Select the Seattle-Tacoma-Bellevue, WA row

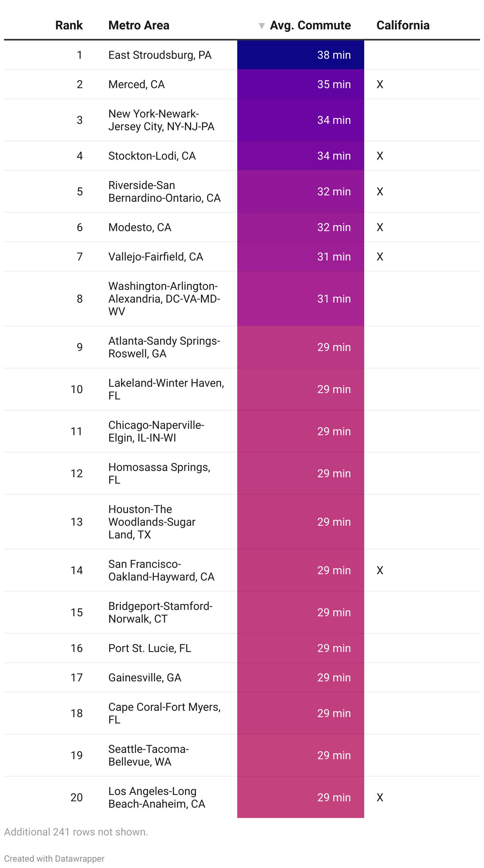242,755
